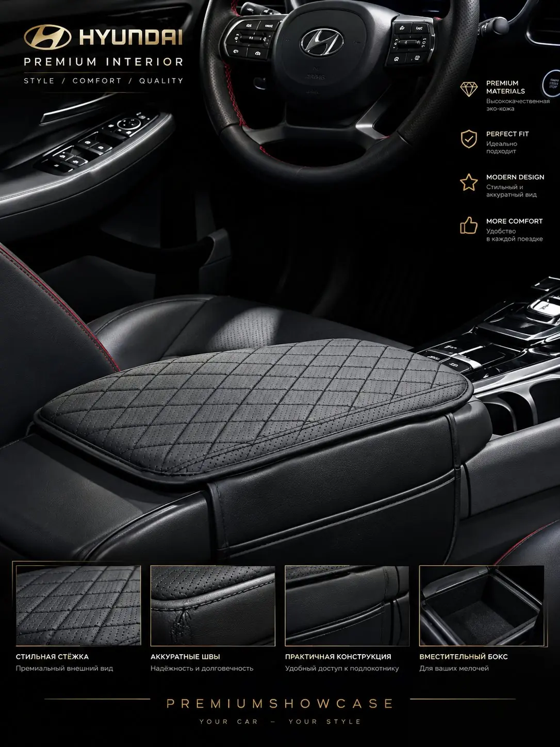Click the PREMIUMSHOWCASE footer text
The height and width of the screenshot is (747, 560).
(x=280, y=704)
